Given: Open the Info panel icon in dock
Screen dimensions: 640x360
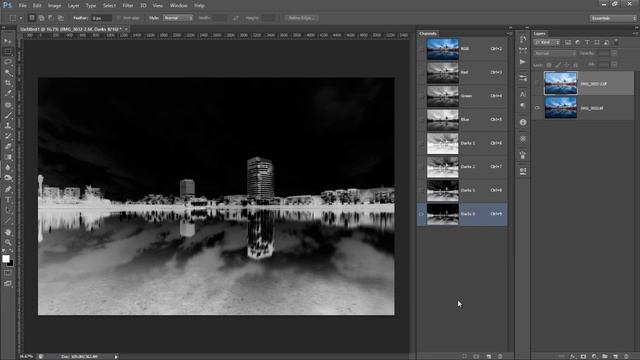Looking at the screenshot, I should (x=523, y=122).
